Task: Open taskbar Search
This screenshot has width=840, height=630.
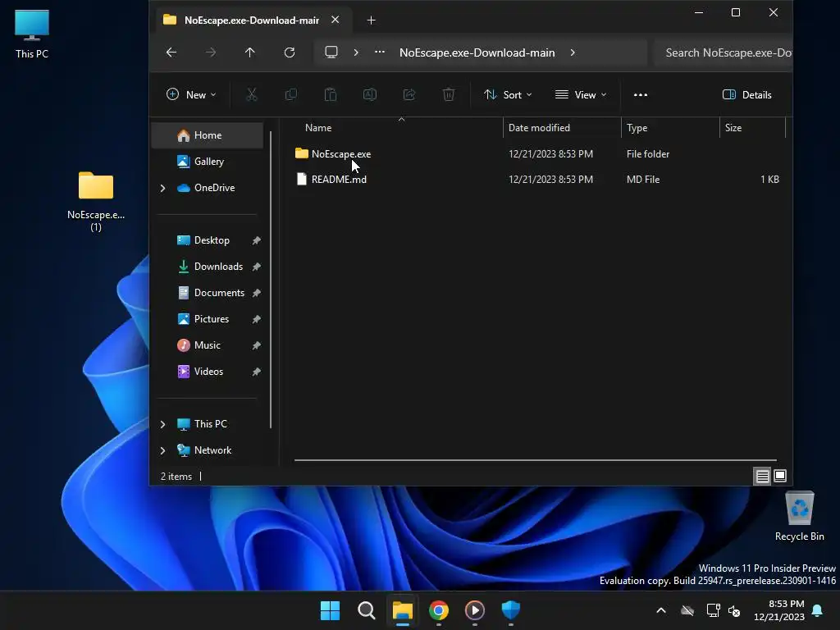Action: click(x=367, y=610)
